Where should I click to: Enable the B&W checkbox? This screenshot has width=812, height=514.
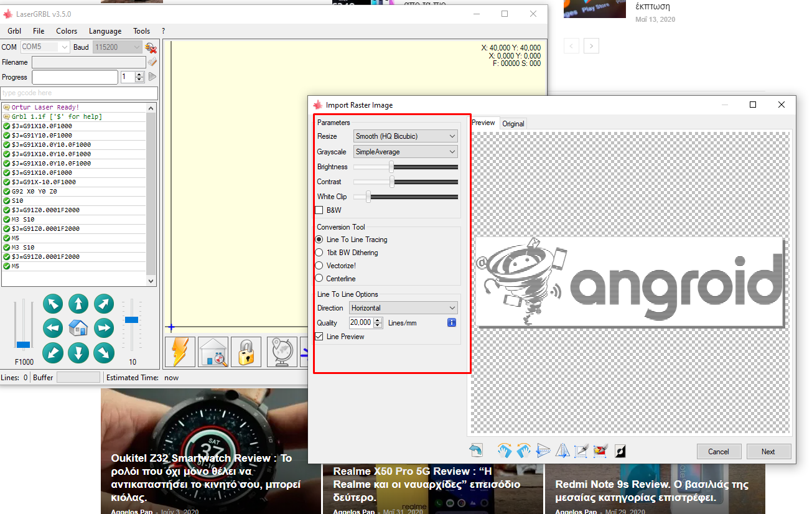[x=319, y=210]
